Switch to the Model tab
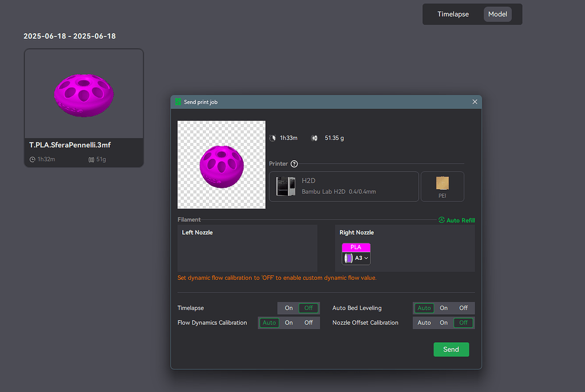585x392 pixels. coord(498,14)
